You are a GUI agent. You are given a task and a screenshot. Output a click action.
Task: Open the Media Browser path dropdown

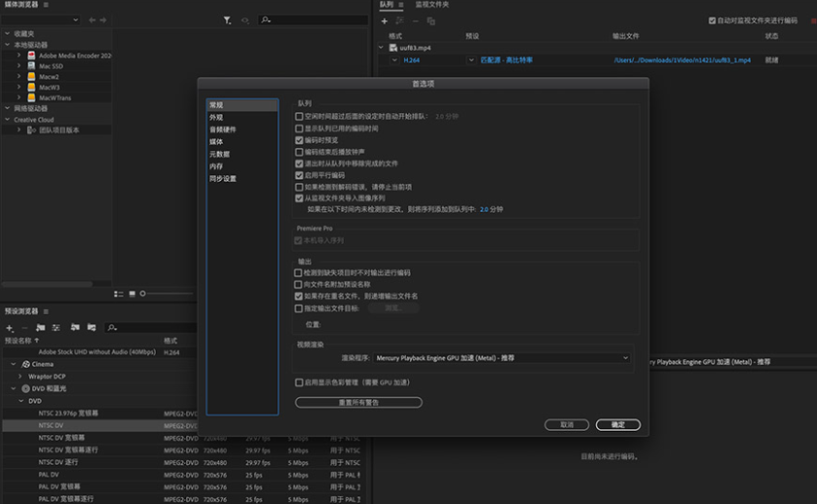tap(41, 20)
